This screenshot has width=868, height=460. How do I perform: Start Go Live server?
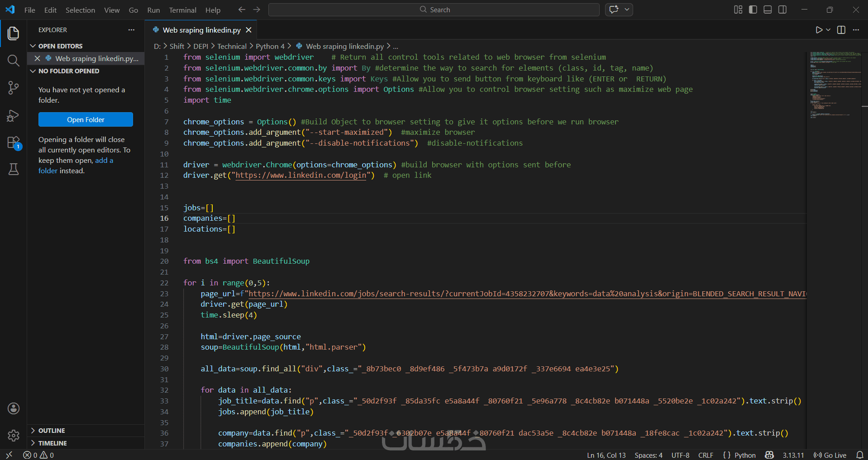(830, 455)
